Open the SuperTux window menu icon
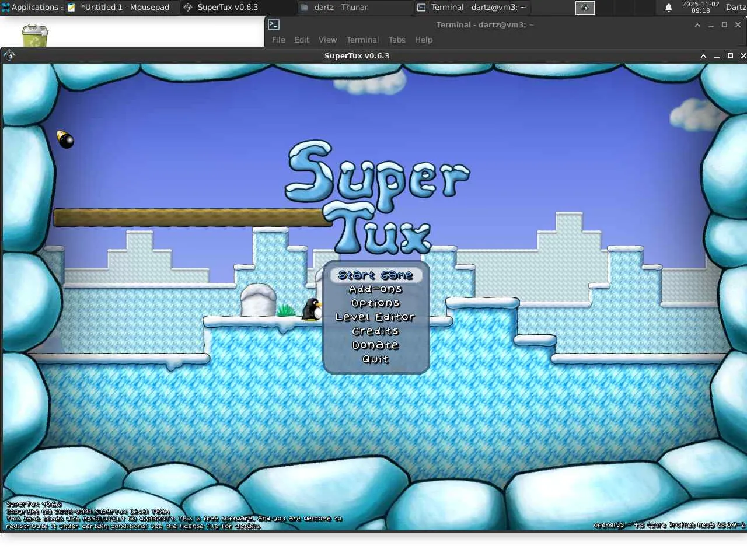747x560 pixels. (9, 55)
